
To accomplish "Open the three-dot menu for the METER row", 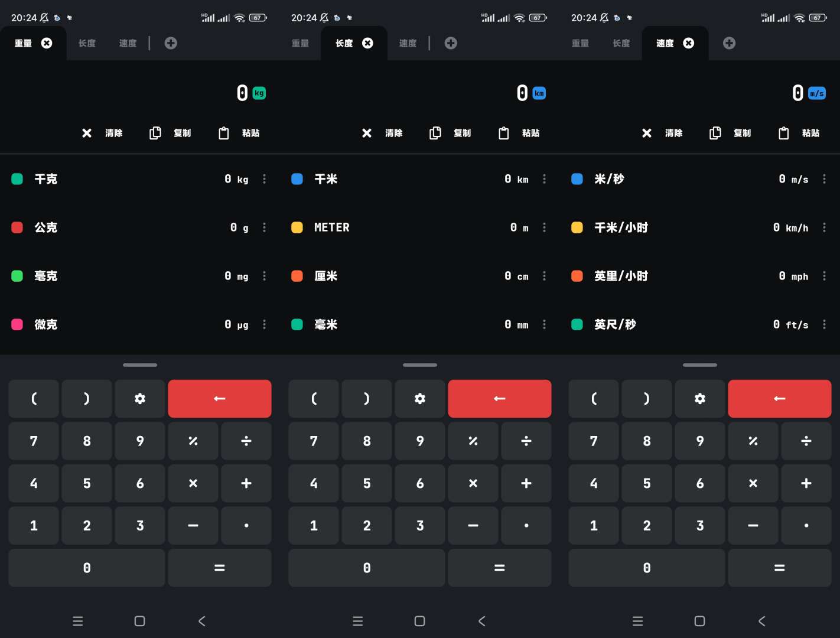I will (x=544, y=227).
